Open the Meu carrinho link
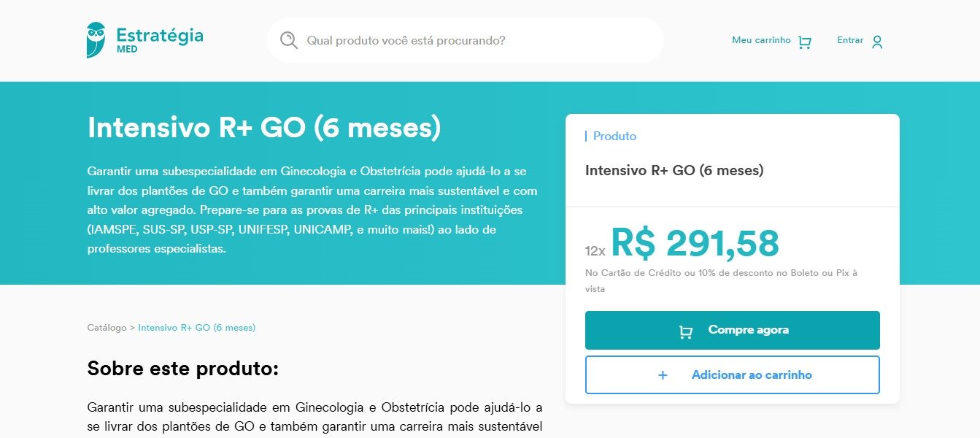The height and width of the screenshot is (438, 980). (761, 41)
